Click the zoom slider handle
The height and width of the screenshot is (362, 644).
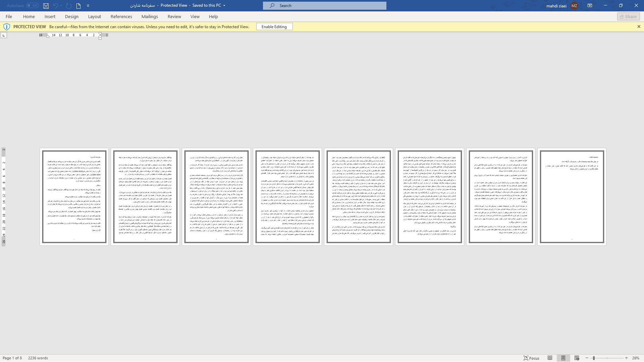pyautogui.click(x=593, y=358)
